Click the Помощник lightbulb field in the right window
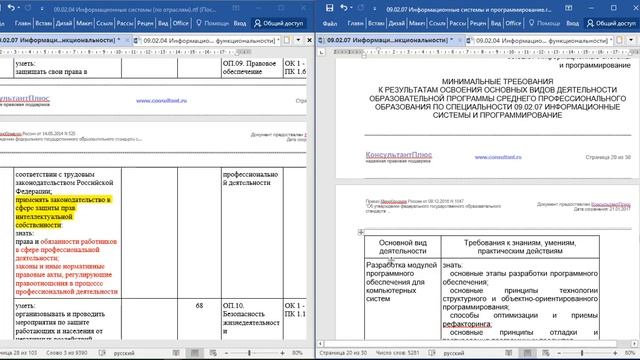The height and width of the screenshot is (360, 640). coord(545,24)
